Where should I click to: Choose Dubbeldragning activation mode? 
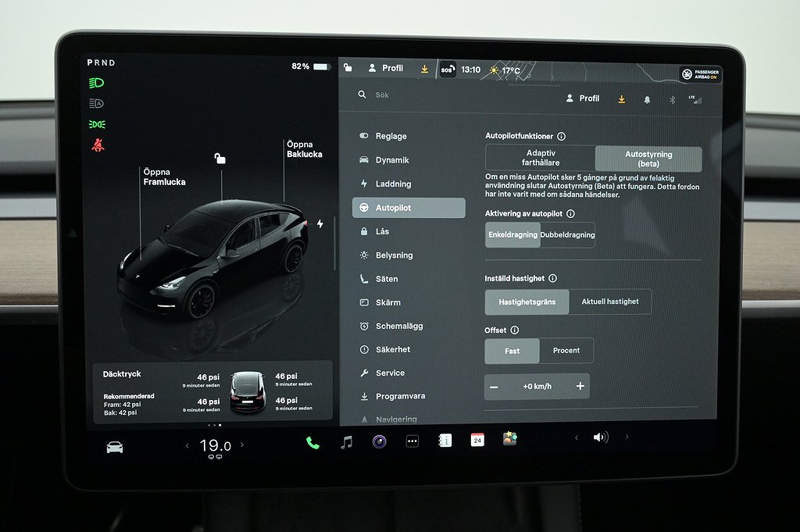point(567,235)
